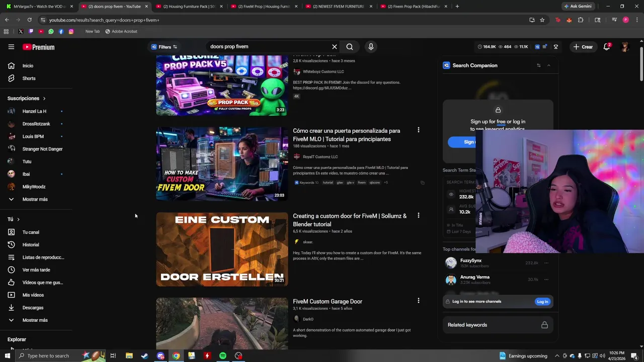Open the account avatar menu
644x362 pixels.
click(x=625, y=47)
